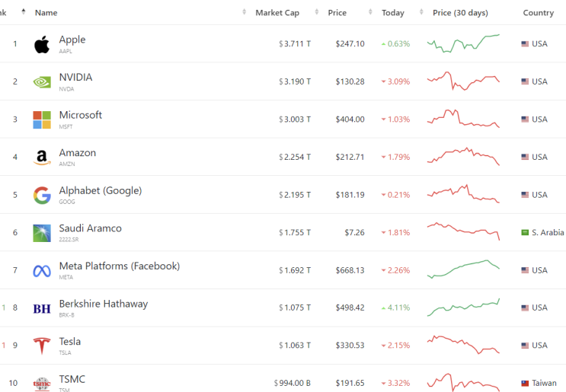Screen dimensions: 566x392
Task: Click the Saudi Aramco logo icon
Action: (42, 233)
